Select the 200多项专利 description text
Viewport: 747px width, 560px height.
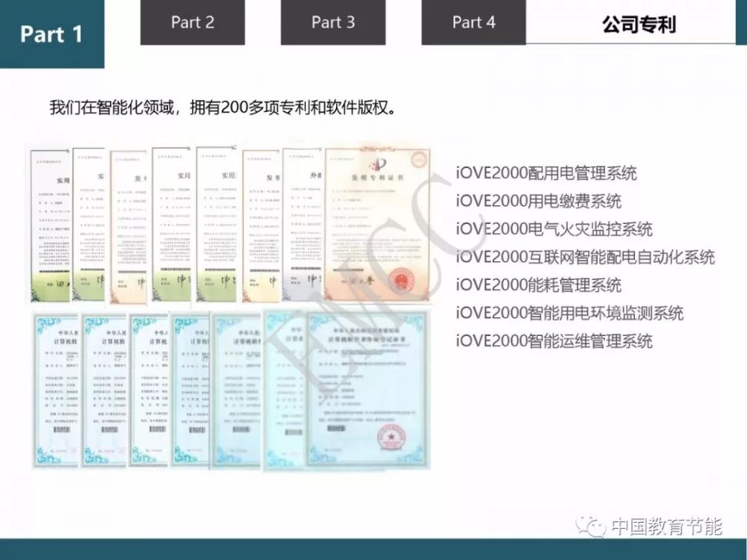(x=226, y=105)
